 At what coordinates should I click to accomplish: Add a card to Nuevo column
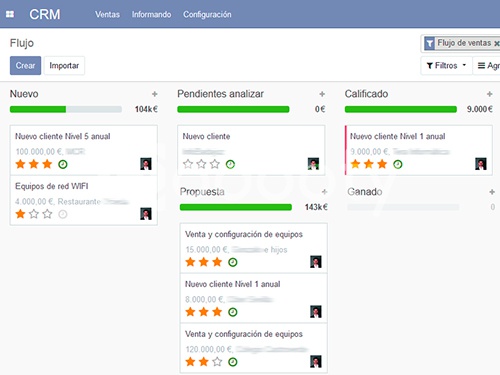(x=154, y=94)
